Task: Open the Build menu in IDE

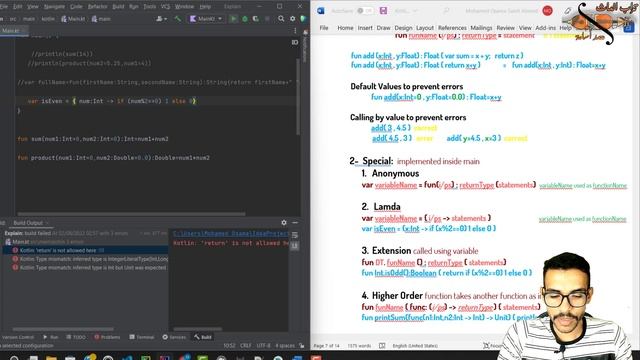Action: [x=118, y=7]
